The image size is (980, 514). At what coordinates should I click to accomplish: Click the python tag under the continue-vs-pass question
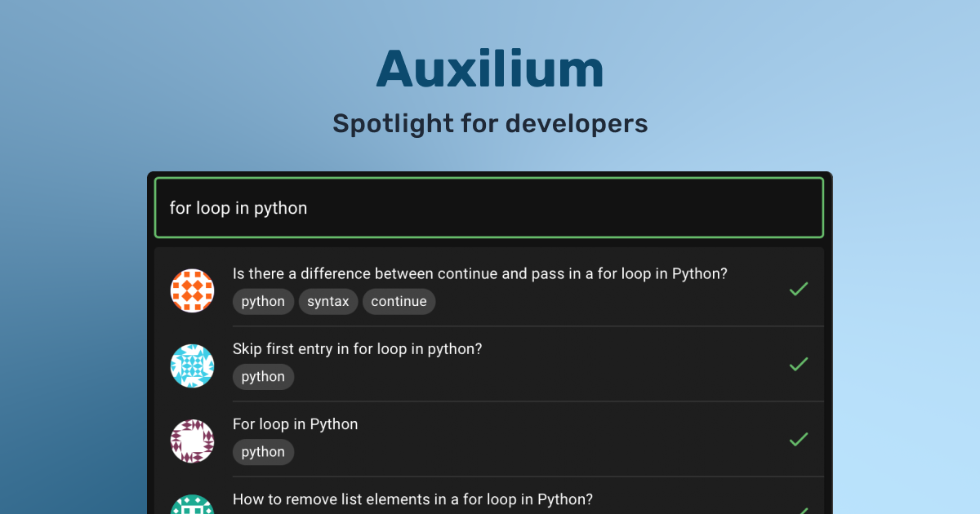pos(263,301)
